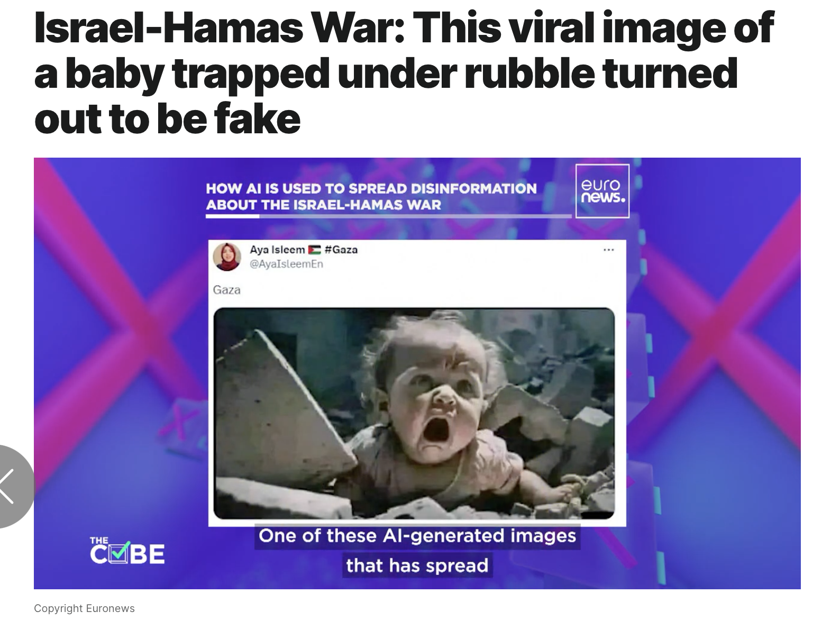Click the baby in rubble image
This screenshot has height=639, width=840.
(x=414, y=413)
